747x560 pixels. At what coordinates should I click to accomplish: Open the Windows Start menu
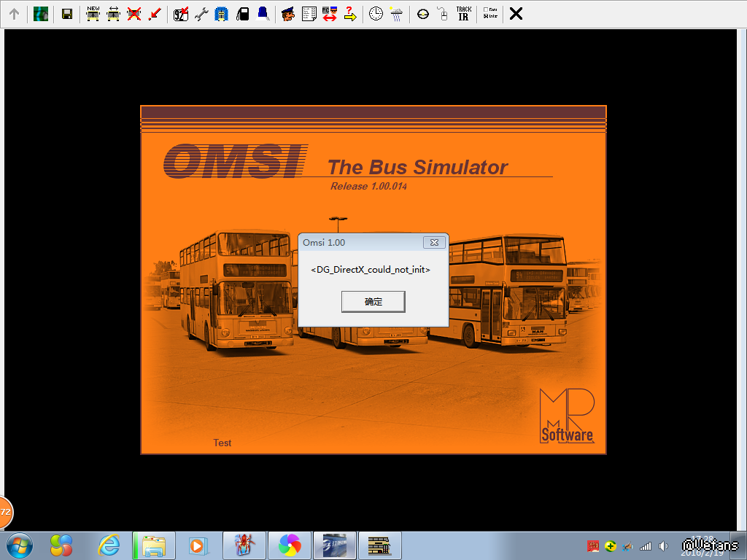click(20, 545)
